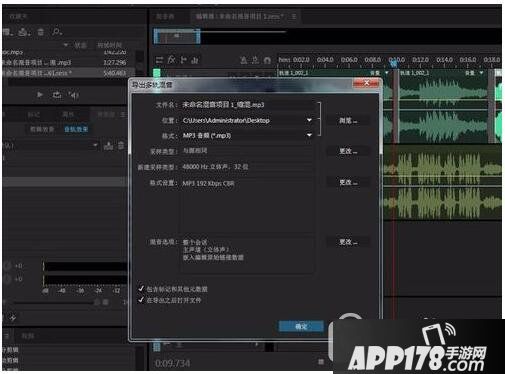The width and height of the screenshot is (505, 374).
Task: Select the EQ bars icon in multitrack toolbar
Action: [x=195, y=60]
